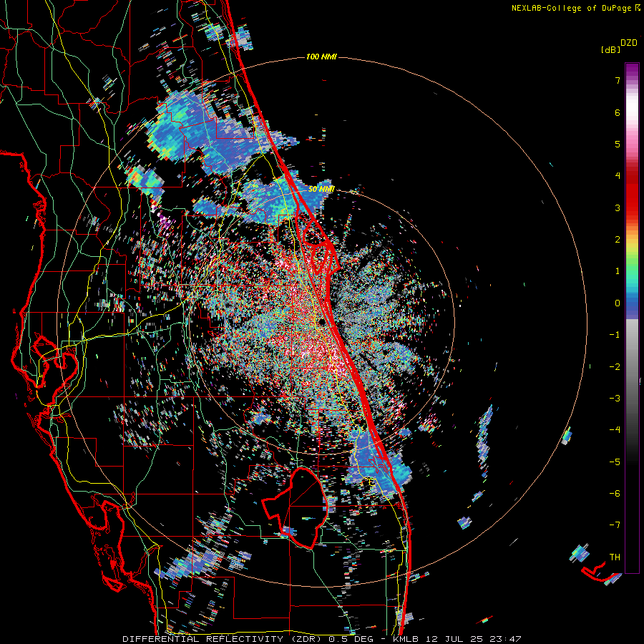The width and height of the screenshot is (644, 644).
Task: Click the [dB] units label
Action: 610,50
